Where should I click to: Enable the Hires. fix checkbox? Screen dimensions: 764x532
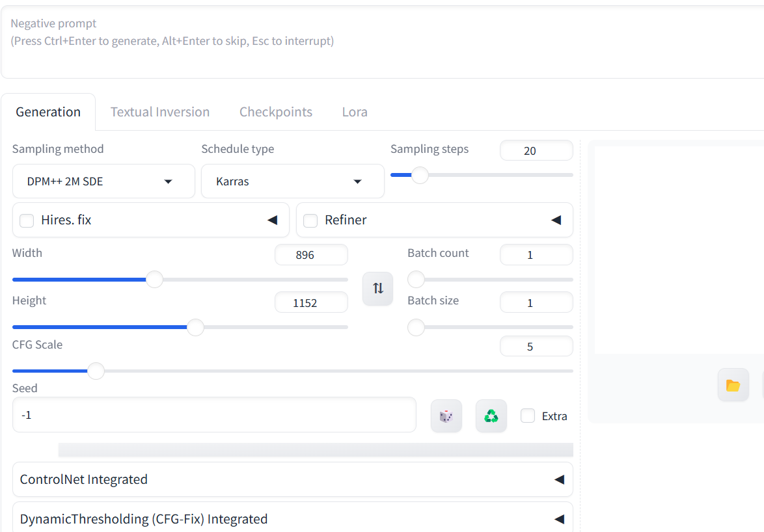click(x=27, y=220)
